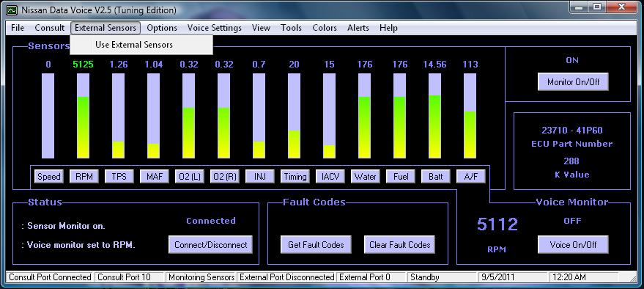The width and height of the screenshot is (644, 289).
Task: Click the A/F bar gauge
Action: point(470,116)
